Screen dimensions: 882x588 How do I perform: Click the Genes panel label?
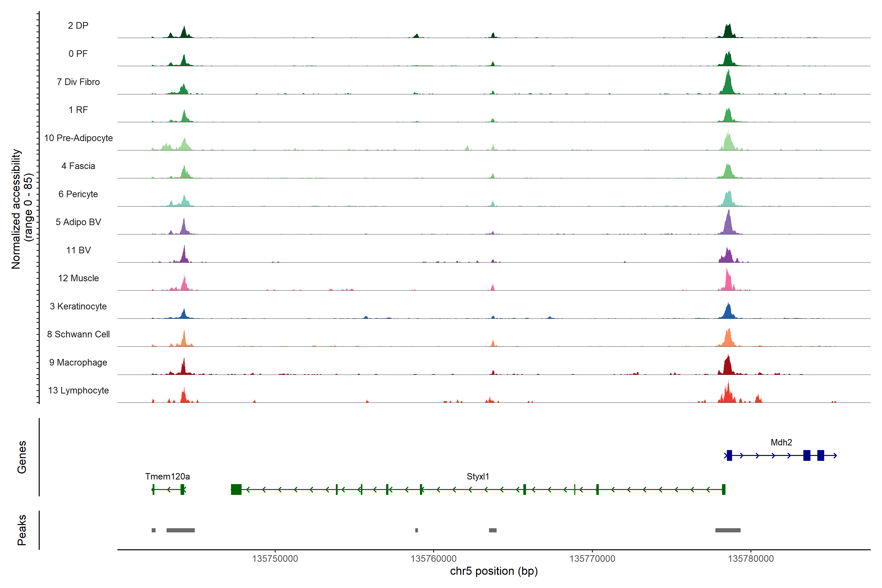(x=22, y=457)
